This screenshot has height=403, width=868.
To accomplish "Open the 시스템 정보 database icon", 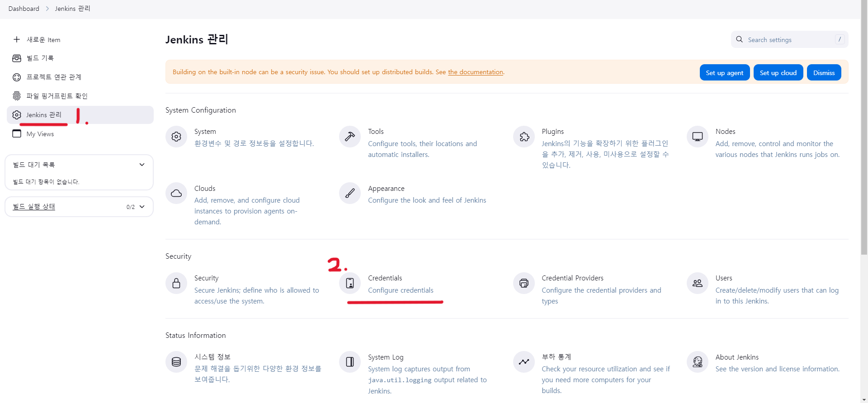I will point(176,362).
